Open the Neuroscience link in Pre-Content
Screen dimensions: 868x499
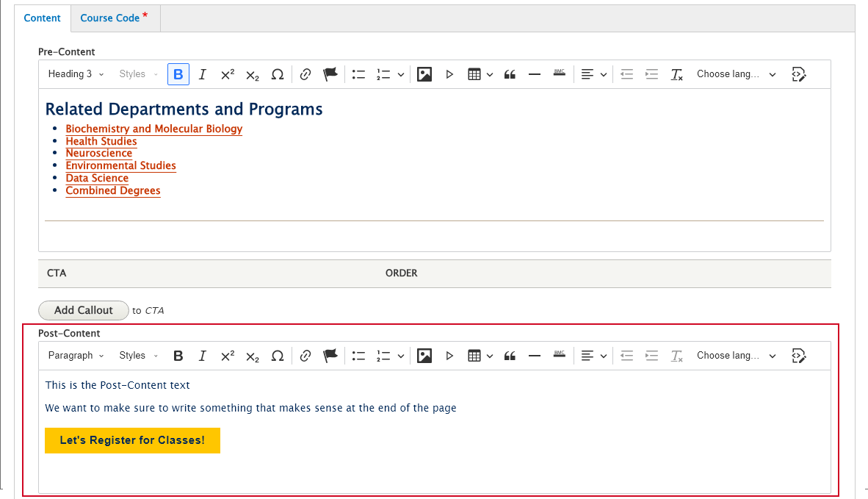(98, 153)
